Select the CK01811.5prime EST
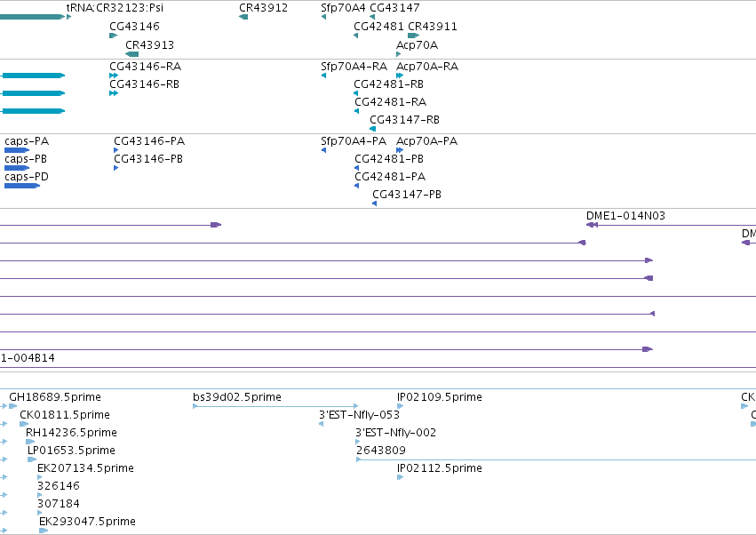This screenshot has width=756, height=535. [x=65, y=415]
